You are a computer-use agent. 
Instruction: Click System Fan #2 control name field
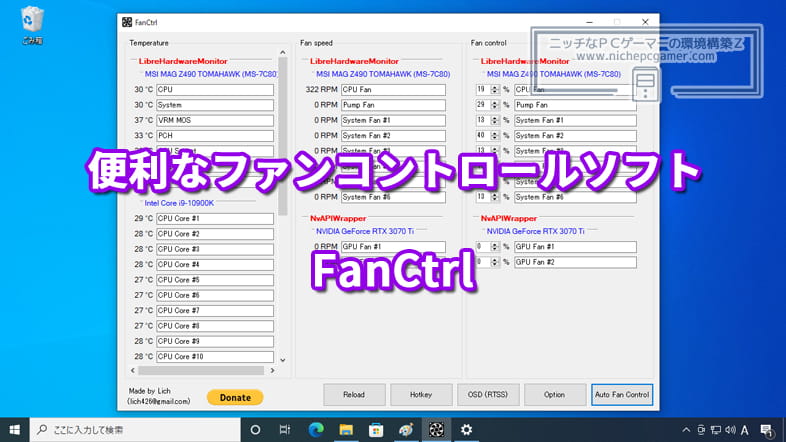tap(575, 136)
